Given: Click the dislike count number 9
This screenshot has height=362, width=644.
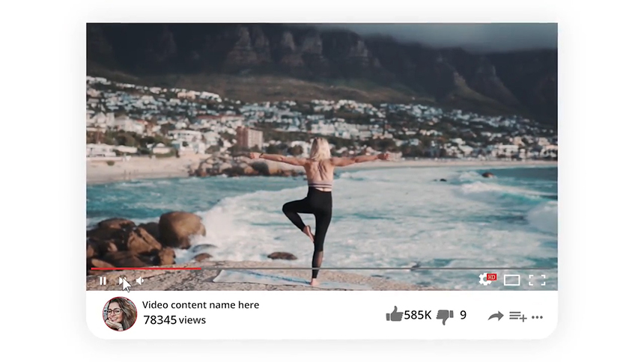Looking at the screenshot, I should click(464, 315).
